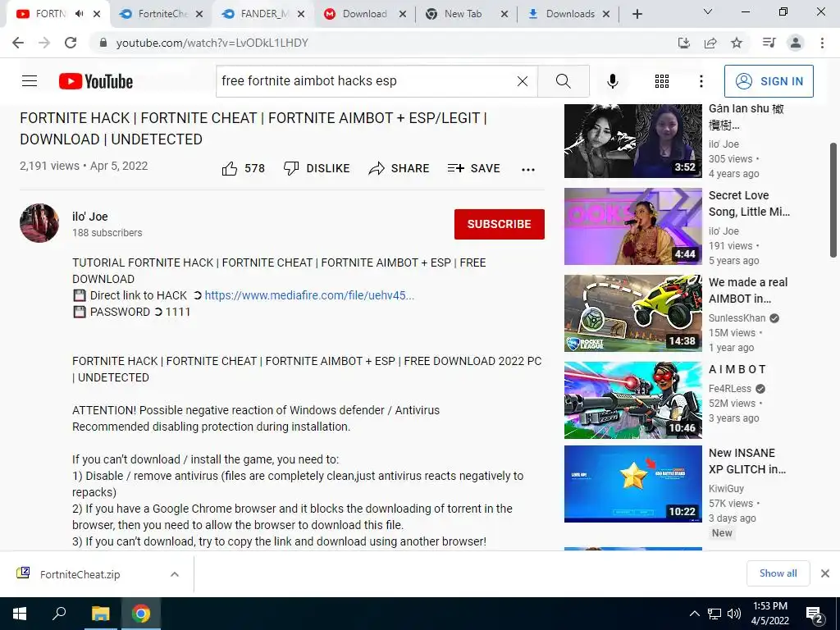Viewport: 840px width, 630px height.
Task: Click the SIGN IN button
Action: 769,81
